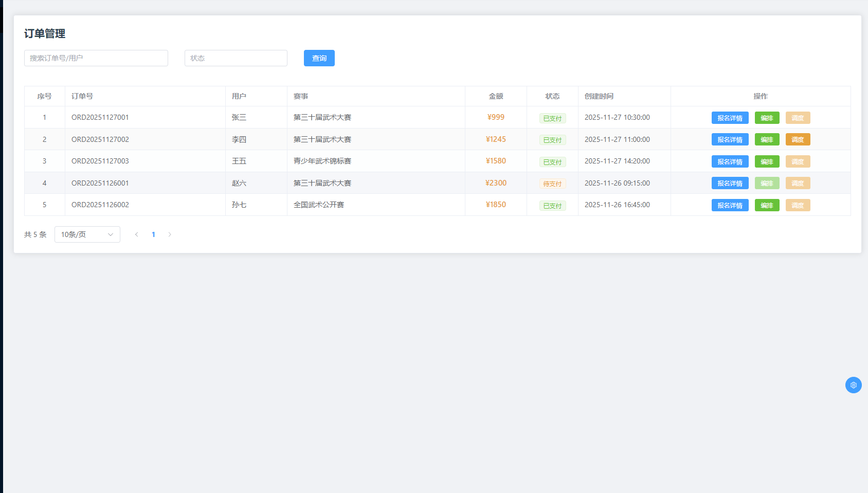Open 报名详情 for 赵六's order

(x=730, y=183)
